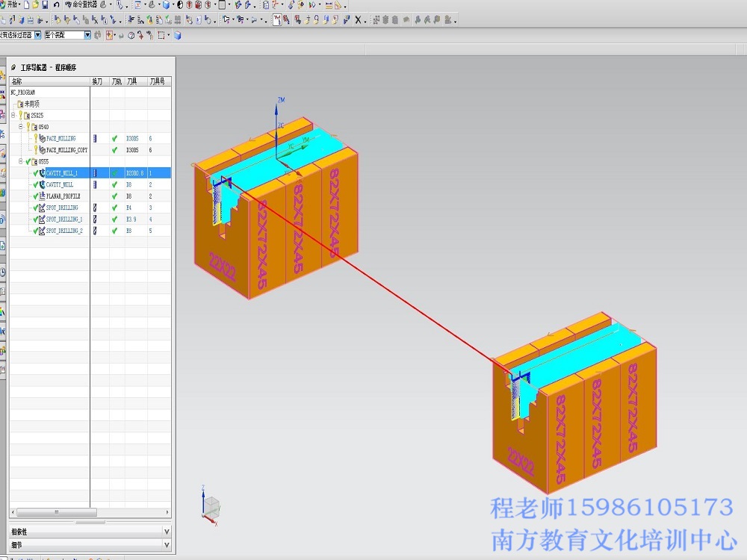
Task: Click the snap point icon on the selection bar
Action: pyautogui.click(x=110, y=35)
